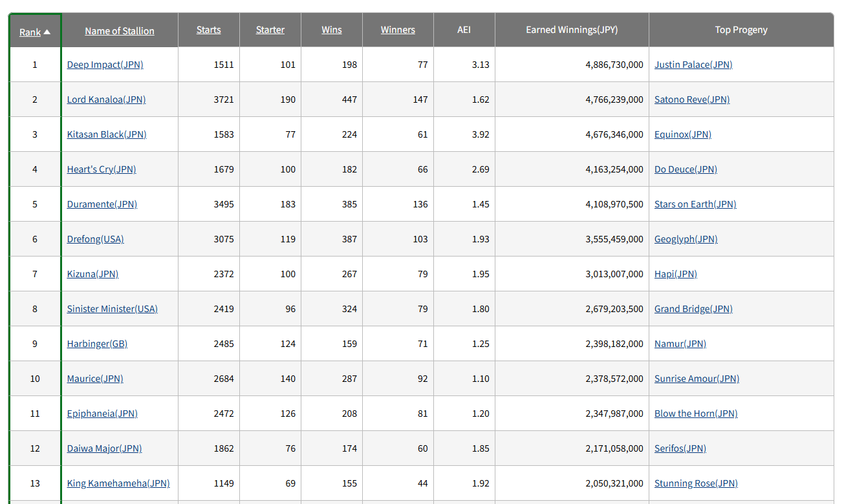855x504 pixels.
Task: Sort table by Wins column
Action: click(332, 30)
